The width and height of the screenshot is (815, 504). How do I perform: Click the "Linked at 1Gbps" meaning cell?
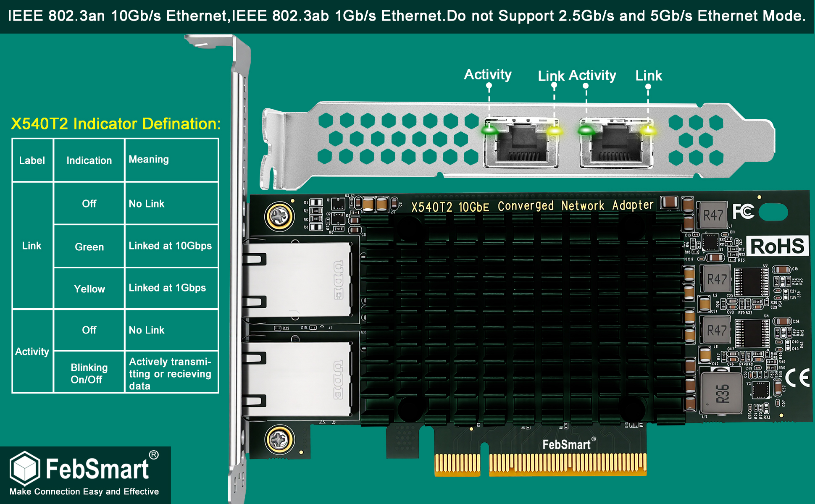pyautogui.click(x=171, y=288)
